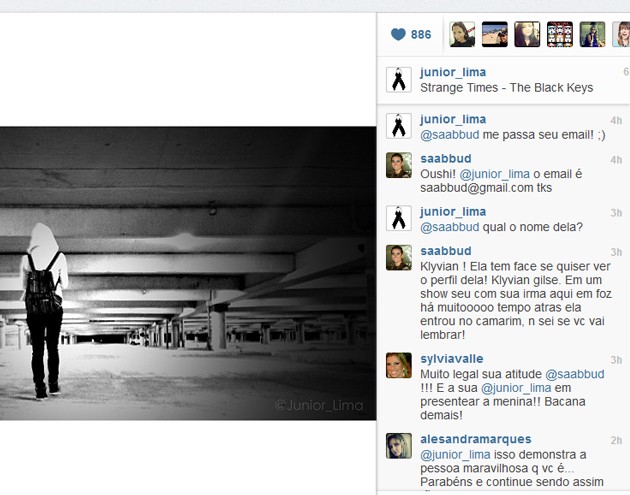630x495 pixels.
Task: Open fifth liker's green-toned avatar
Action: [x=592, y=34]
